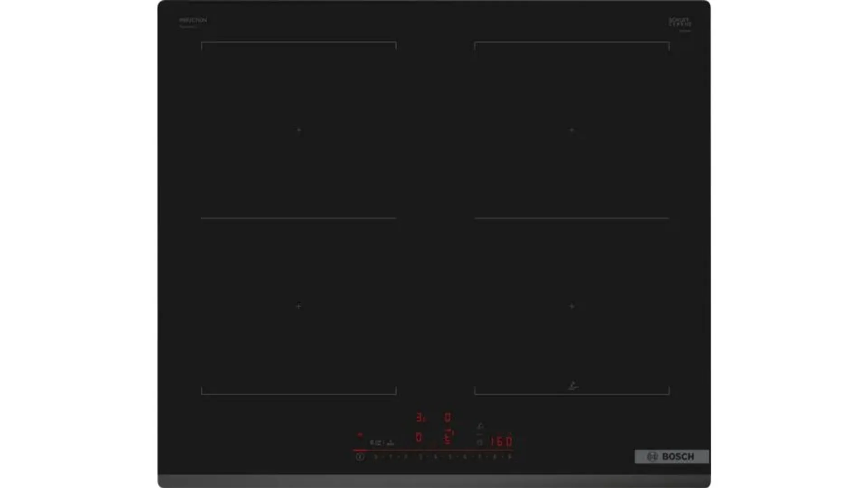Tap the red timer display reading 160
Screen dimensions: 868x488
point(502,441)
